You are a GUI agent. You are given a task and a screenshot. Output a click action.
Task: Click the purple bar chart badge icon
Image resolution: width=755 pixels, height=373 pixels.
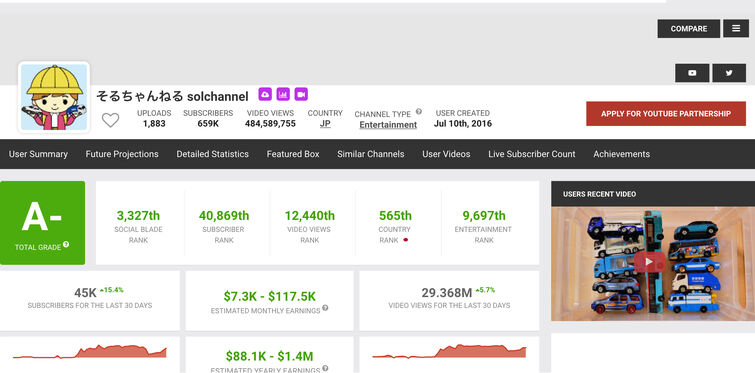click(283, 94)
